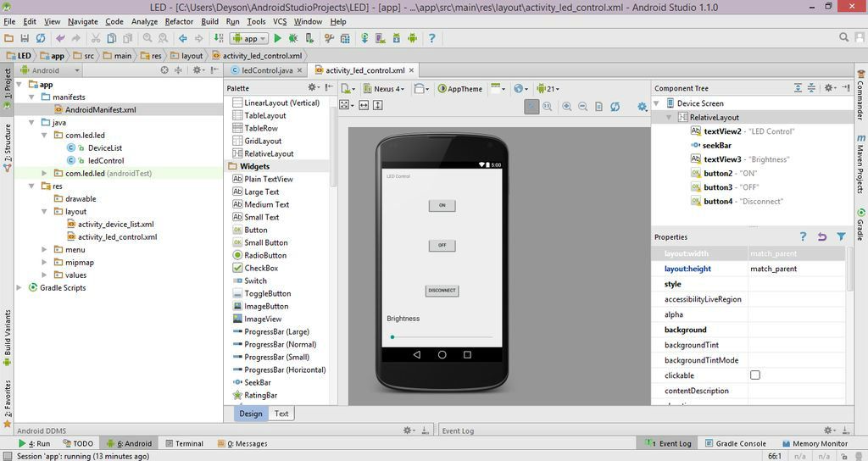Viewport: 868px width, 461px height.
Task: Zoom out on the design preview
Action: (x=583, y=106)
